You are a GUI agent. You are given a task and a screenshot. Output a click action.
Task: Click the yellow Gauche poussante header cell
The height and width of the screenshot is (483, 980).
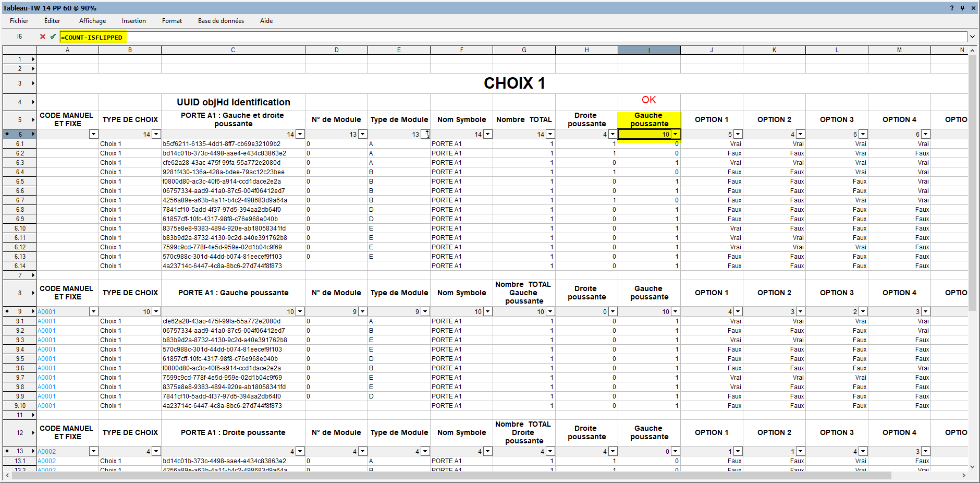click(x=649, y=119)
